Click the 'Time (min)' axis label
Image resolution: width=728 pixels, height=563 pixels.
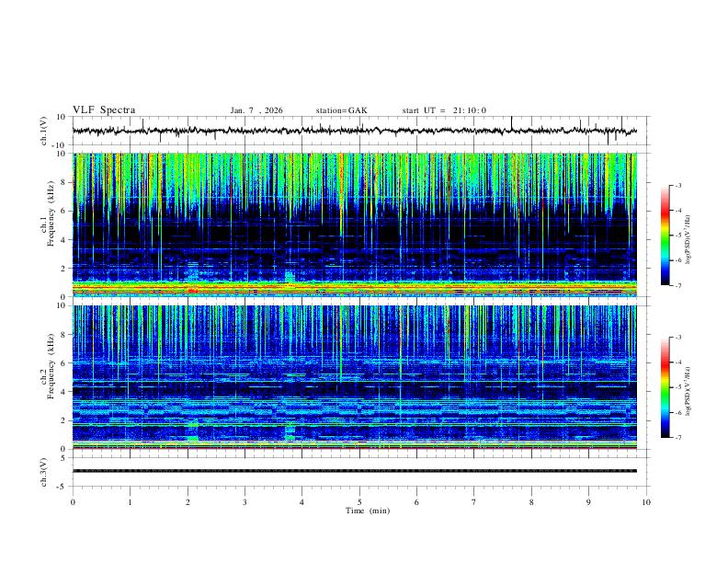(x=368, y=511)
